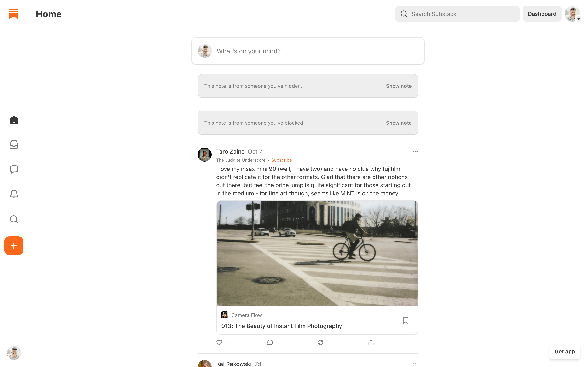Show the note from hidden user
588x367 pixels.
[399, 86]
